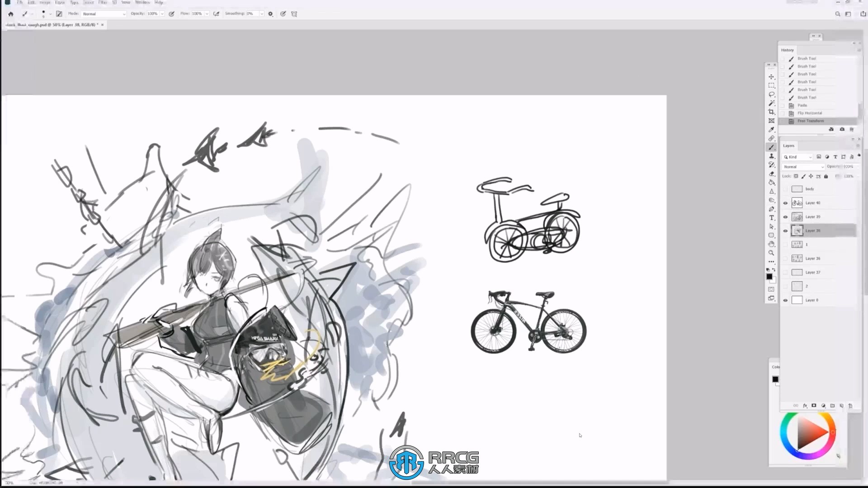This screenshot has height=488, width=868.
Task: Show the body layer
Action: tap(785, 189)
